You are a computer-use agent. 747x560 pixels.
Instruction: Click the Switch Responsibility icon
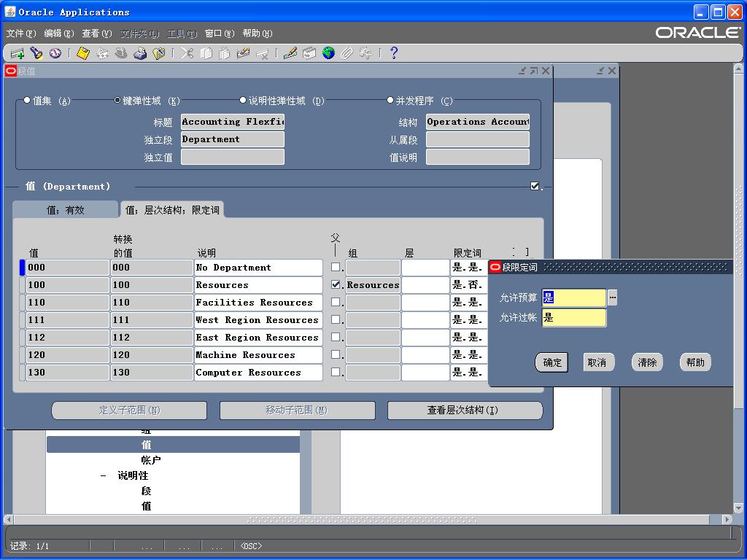coord(121,52)
